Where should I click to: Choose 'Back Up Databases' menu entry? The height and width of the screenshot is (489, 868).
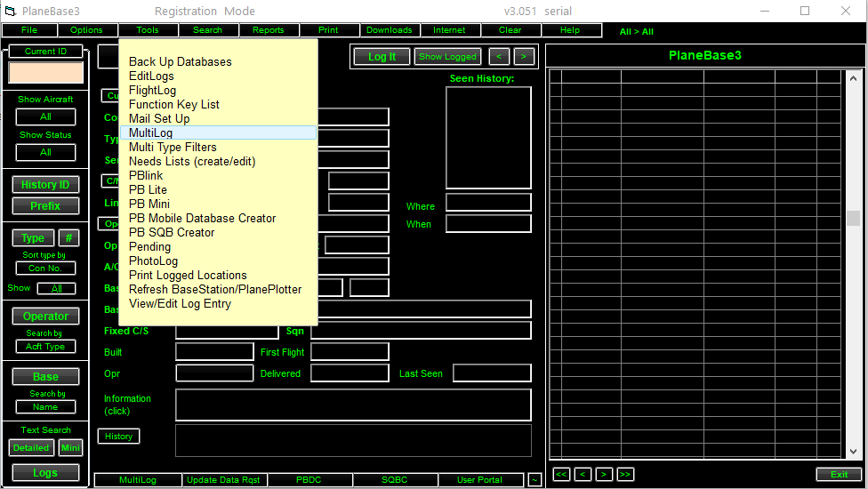point(180,61)
